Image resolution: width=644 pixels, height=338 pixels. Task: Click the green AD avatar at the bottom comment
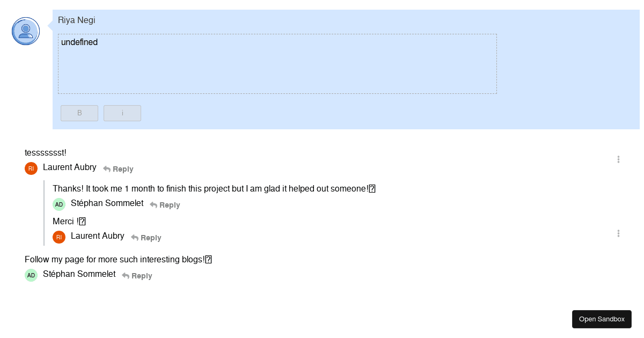(x=31, y=275)
